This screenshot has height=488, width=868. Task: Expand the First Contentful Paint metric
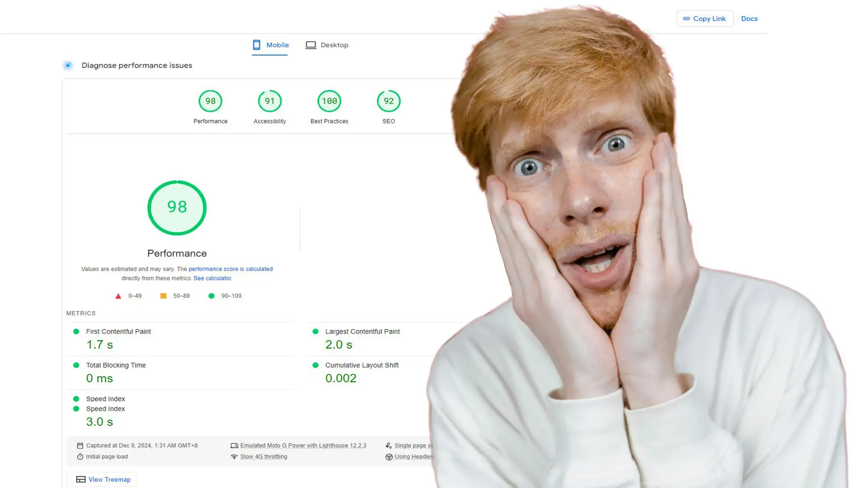click(118, 332)
